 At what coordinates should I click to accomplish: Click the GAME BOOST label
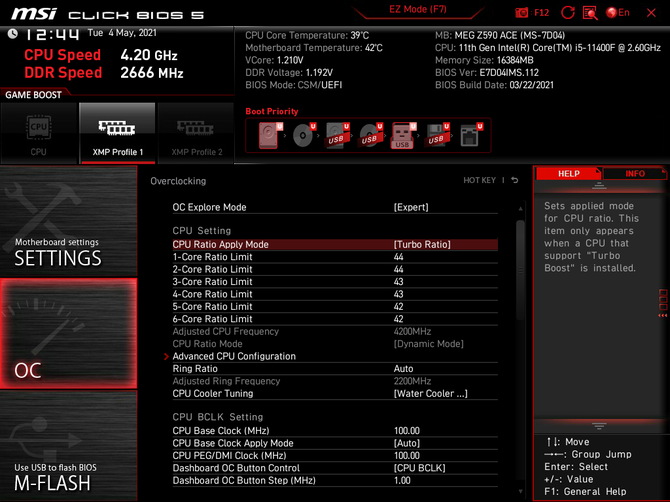tap(33, 95)
